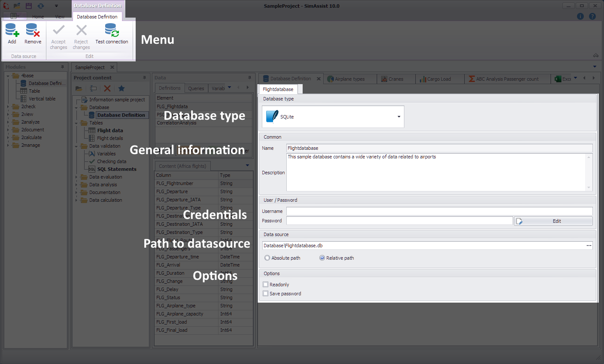This screenshot has width=604, height=364.
Task: Open the SQLite database type dropdown
Action: point(399,117)
